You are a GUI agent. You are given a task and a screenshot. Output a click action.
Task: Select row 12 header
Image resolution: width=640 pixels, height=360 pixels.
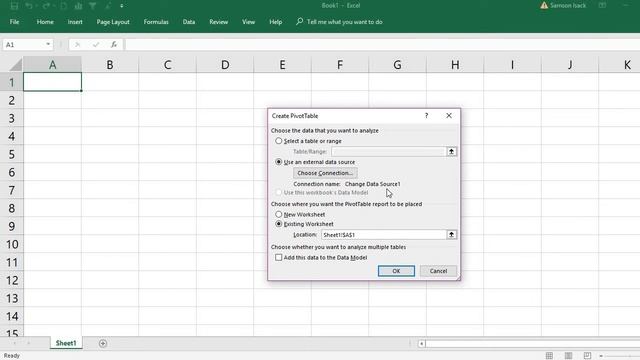[x=11, y=280]
